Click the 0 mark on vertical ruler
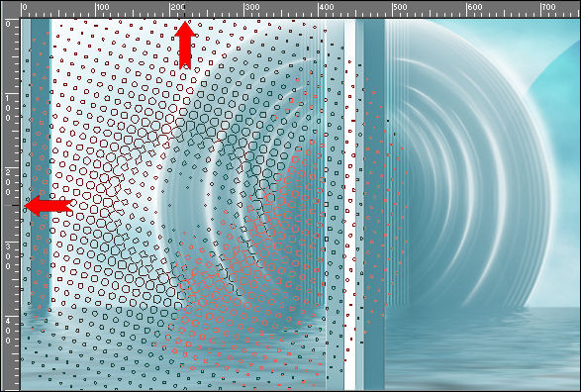The width and height of the screenshot is (581, 392). point(8,24)
